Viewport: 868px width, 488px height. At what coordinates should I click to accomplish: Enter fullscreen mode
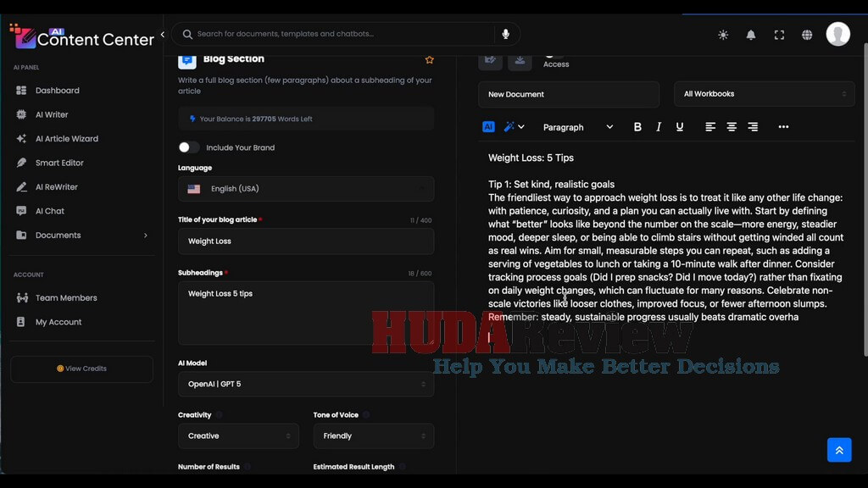(779, 35)
